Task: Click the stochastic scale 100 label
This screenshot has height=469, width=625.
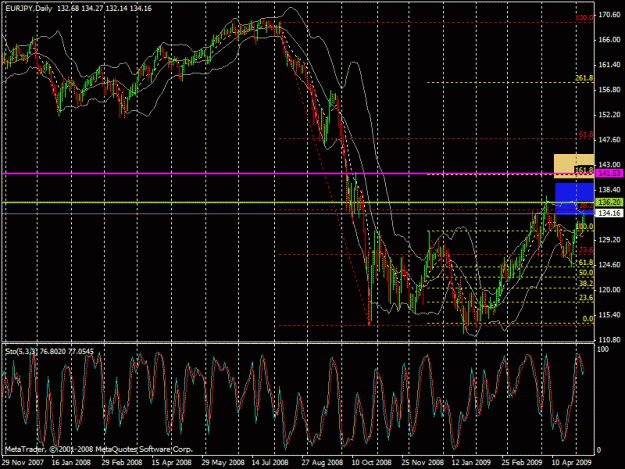Action: point(603,349)
